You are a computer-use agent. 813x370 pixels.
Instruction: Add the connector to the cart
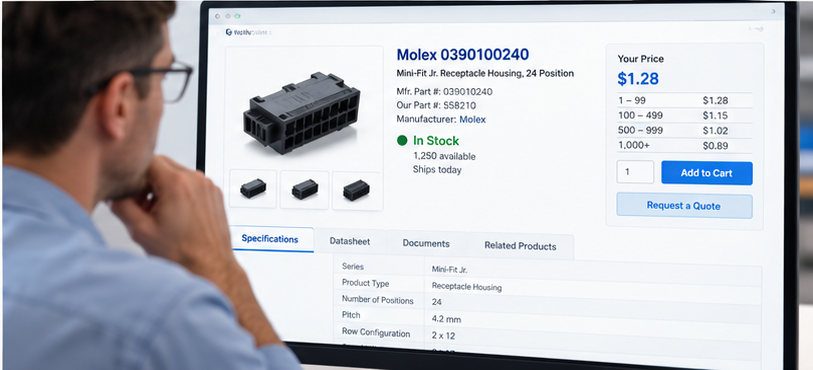coord(707,173)
